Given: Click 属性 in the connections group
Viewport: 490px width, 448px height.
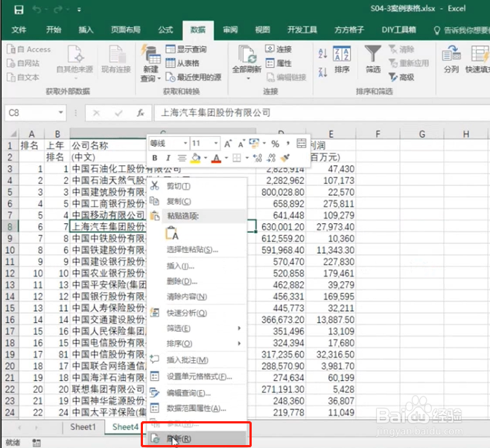Looking at the screenshot, I should [279, 63].
